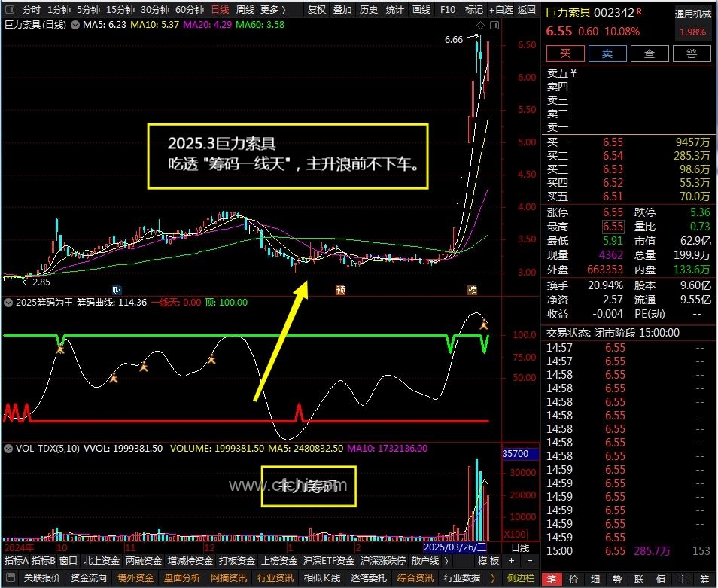Image resolution: width=718 pixels, height=588 pixels.
Task: Select the 窗口 tab
Action: coord(68,561)
